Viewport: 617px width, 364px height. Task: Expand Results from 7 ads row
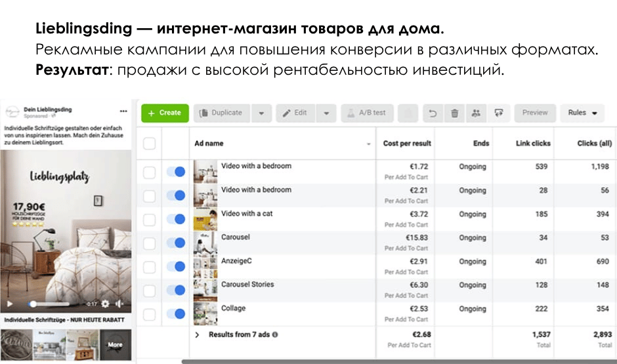[198, 335]
